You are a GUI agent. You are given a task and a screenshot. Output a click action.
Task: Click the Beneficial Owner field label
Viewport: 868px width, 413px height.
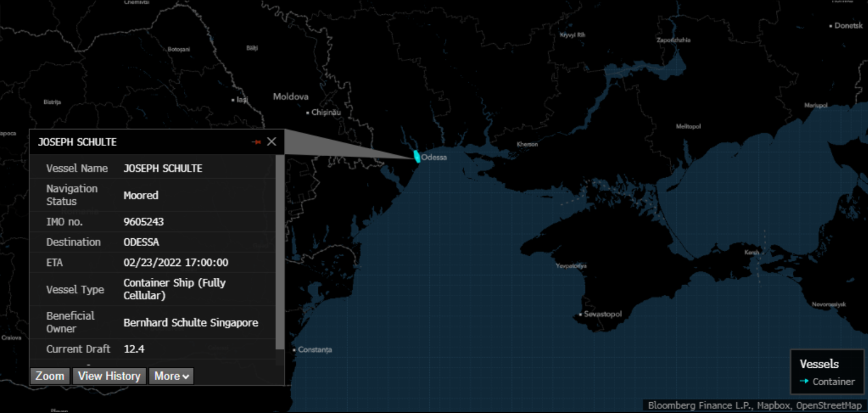pyautogui.click(x=70, y=322)
